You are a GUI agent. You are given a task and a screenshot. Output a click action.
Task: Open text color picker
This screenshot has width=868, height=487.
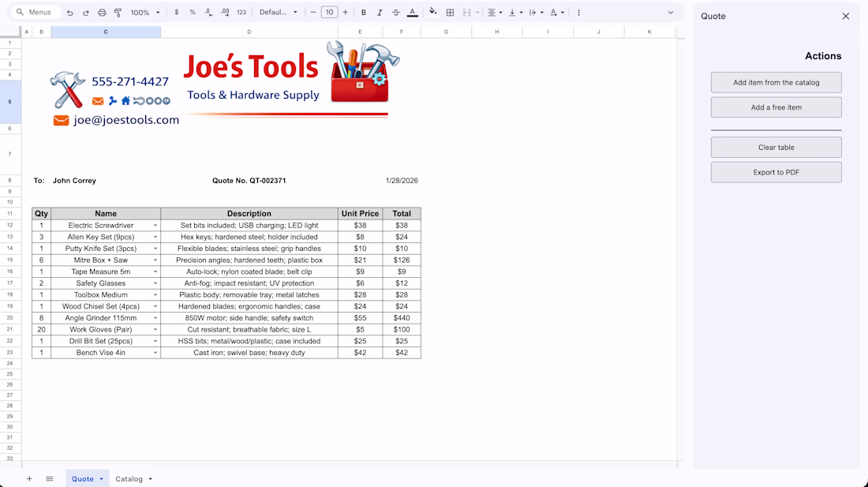(x=413, y=12)
